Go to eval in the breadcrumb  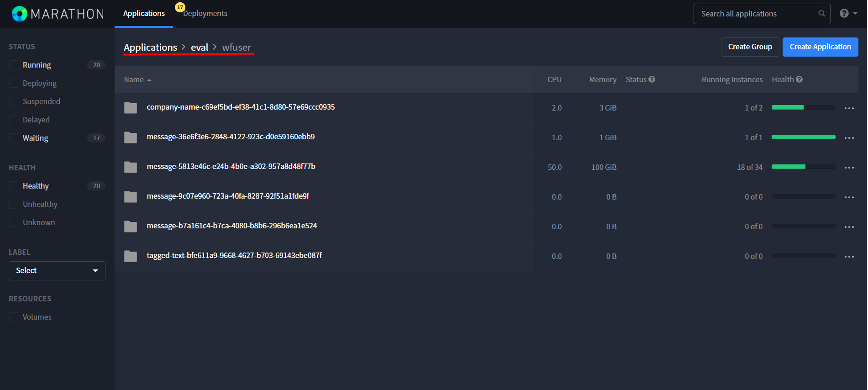pos(200,47)
